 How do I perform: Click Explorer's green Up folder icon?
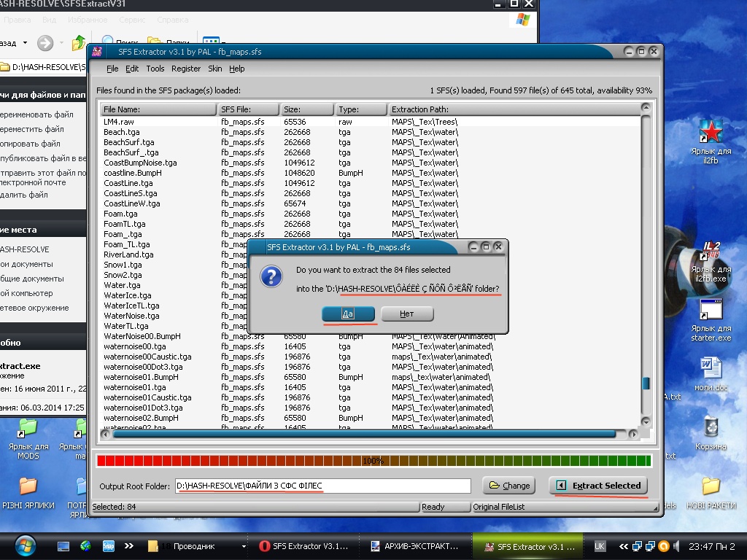click(78, 43)
